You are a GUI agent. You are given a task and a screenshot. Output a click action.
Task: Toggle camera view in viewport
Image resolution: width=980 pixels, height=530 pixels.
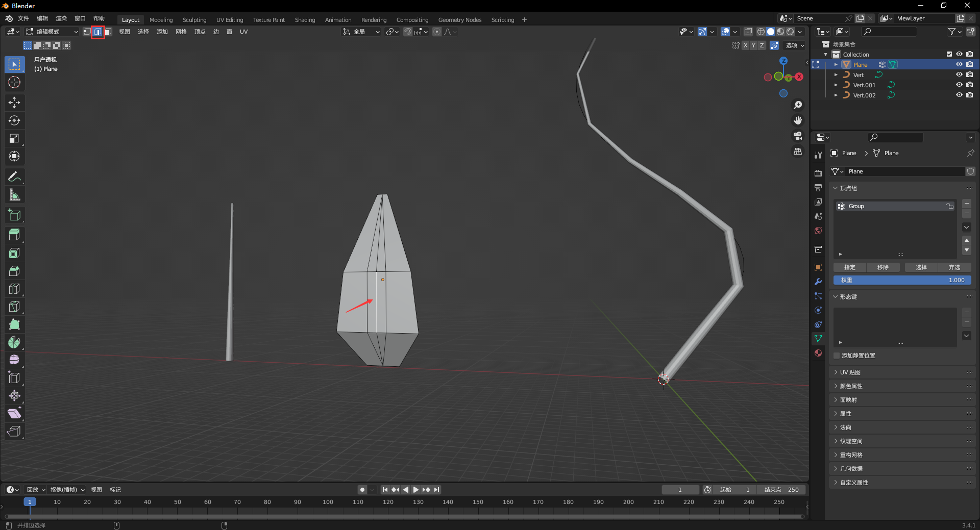[x=798, y=136]
